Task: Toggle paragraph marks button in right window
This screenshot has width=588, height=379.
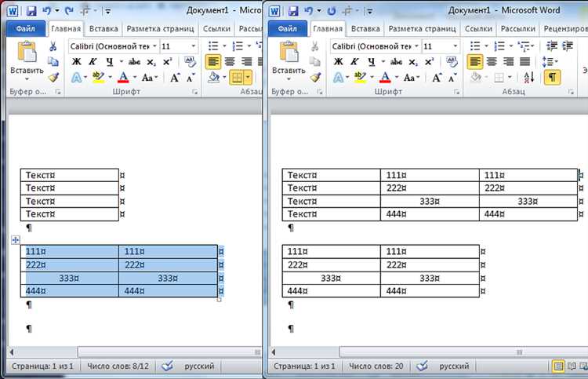Action: pos(552,78)
